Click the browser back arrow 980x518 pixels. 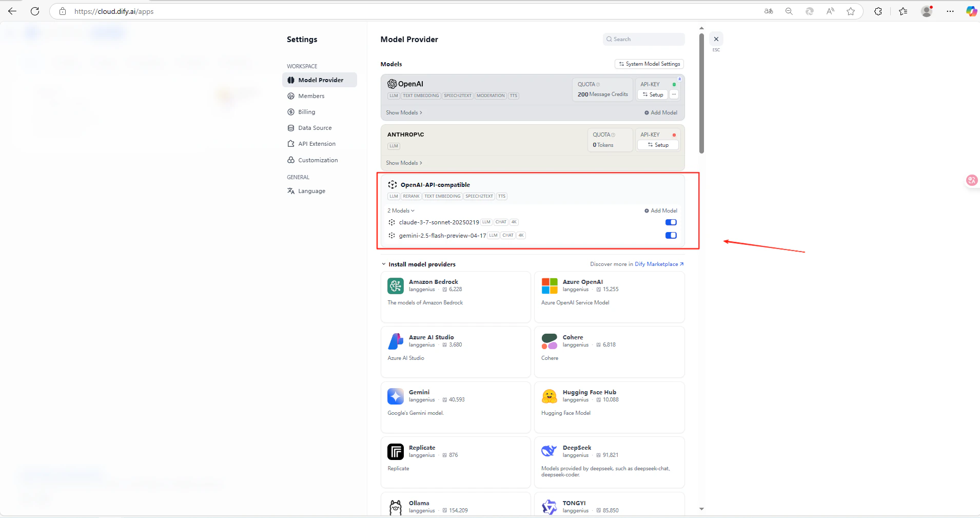(12, 11)
